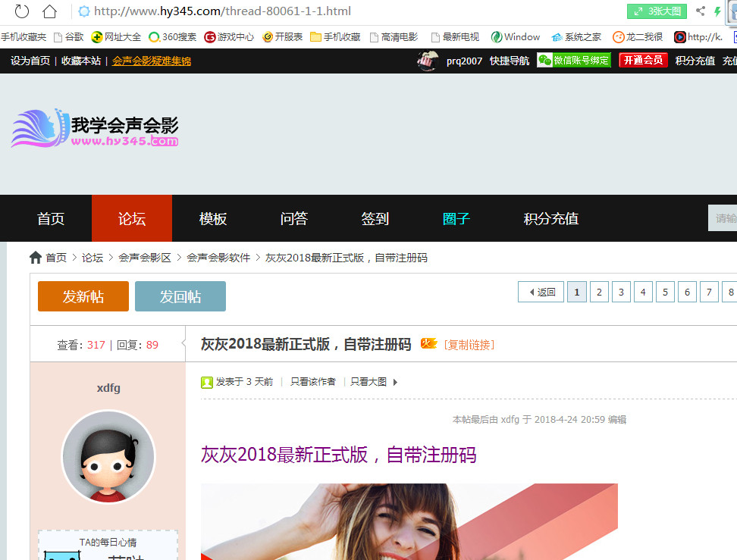This screenshot has height=560, width=737.
Task: Click the breadcrumb home icon
Action: pos(35,258)
